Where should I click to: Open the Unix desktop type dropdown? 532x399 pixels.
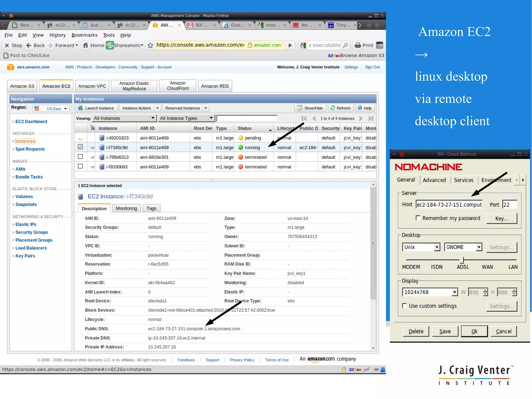421,247
